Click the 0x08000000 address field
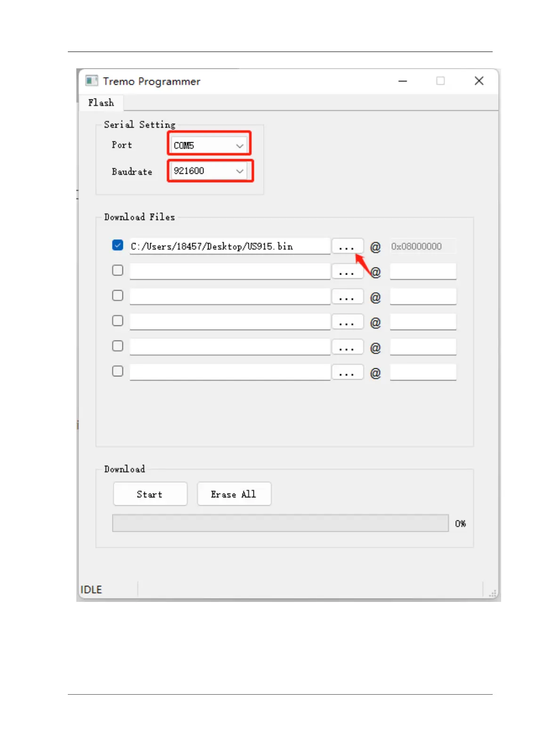 pos(423,246)
